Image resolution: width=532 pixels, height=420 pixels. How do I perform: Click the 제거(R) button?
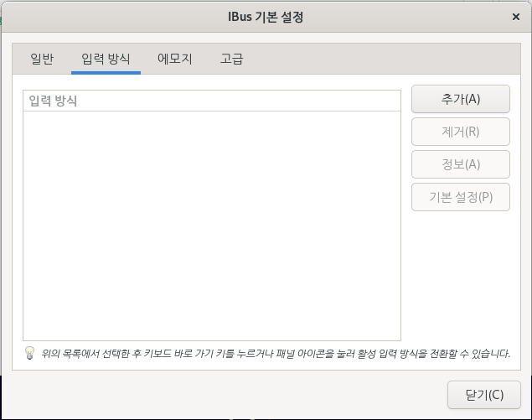[461, 132]
